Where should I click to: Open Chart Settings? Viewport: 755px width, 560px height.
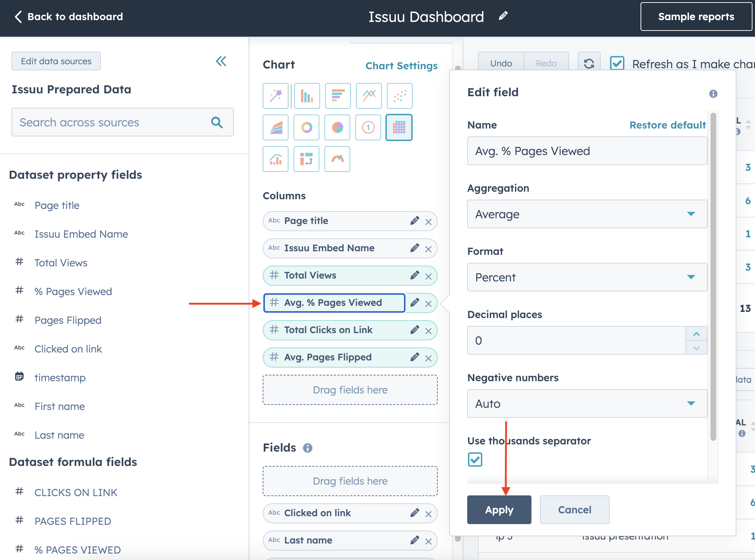(x=402, y=66)
